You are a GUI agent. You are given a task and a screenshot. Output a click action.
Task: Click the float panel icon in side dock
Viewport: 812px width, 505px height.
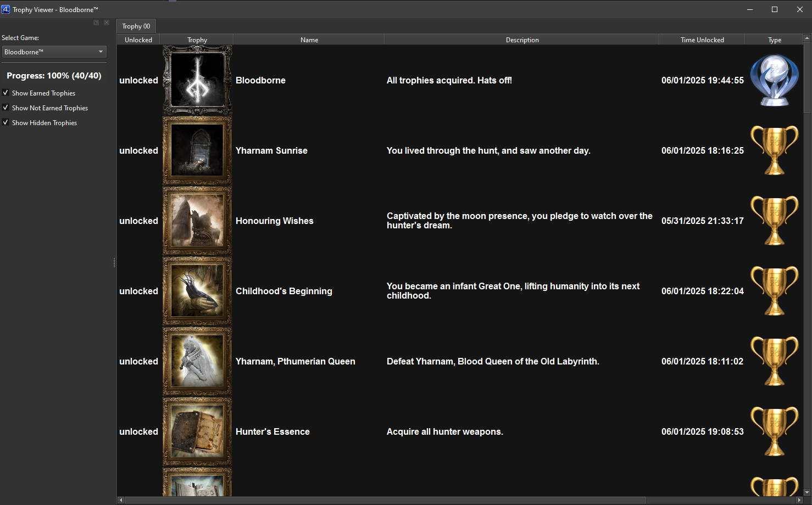96,23
